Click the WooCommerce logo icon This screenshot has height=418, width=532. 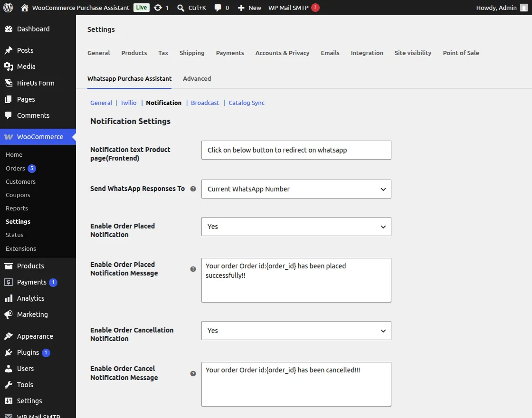tap(9, 137)
